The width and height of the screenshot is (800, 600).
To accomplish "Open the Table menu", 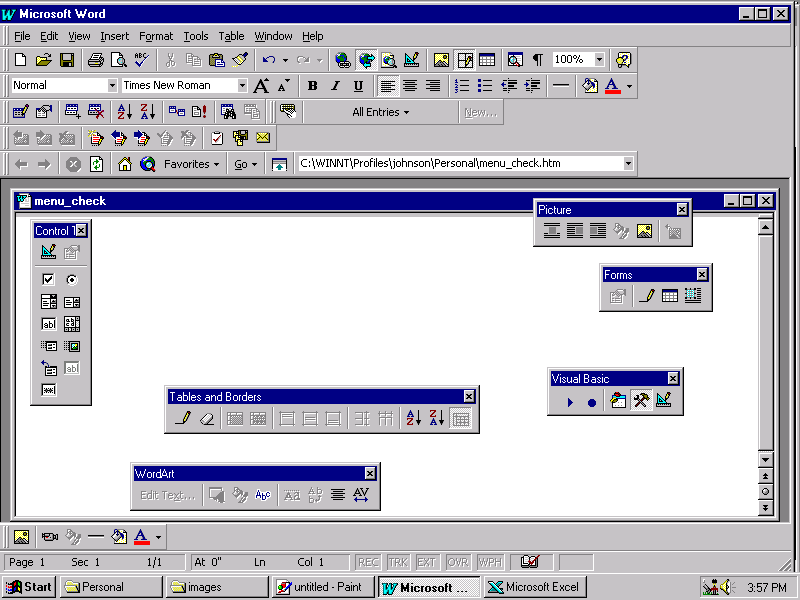I will [231, 36].
